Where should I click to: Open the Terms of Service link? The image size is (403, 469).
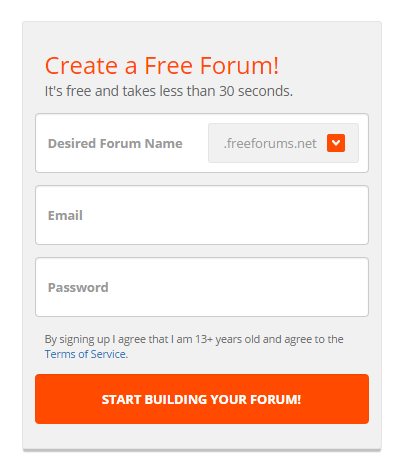click(85, 354)
